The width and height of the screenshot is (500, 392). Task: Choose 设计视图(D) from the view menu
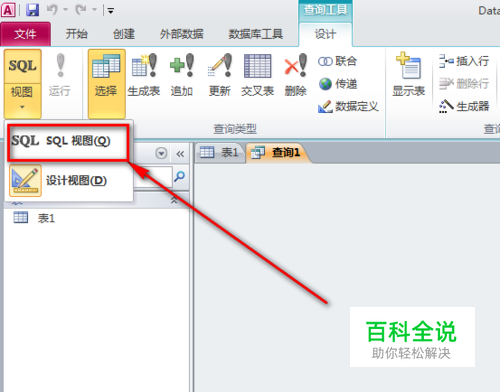(x=69, y=181)
